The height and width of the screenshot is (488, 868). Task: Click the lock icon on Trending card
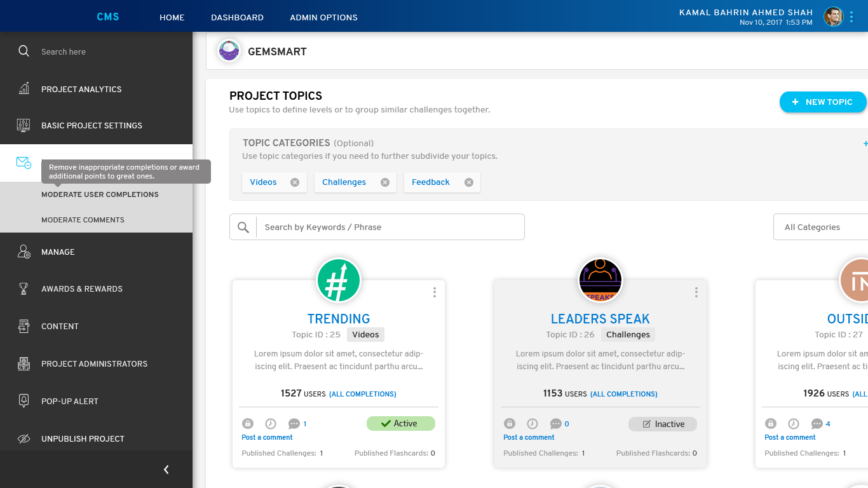point(248,424)
